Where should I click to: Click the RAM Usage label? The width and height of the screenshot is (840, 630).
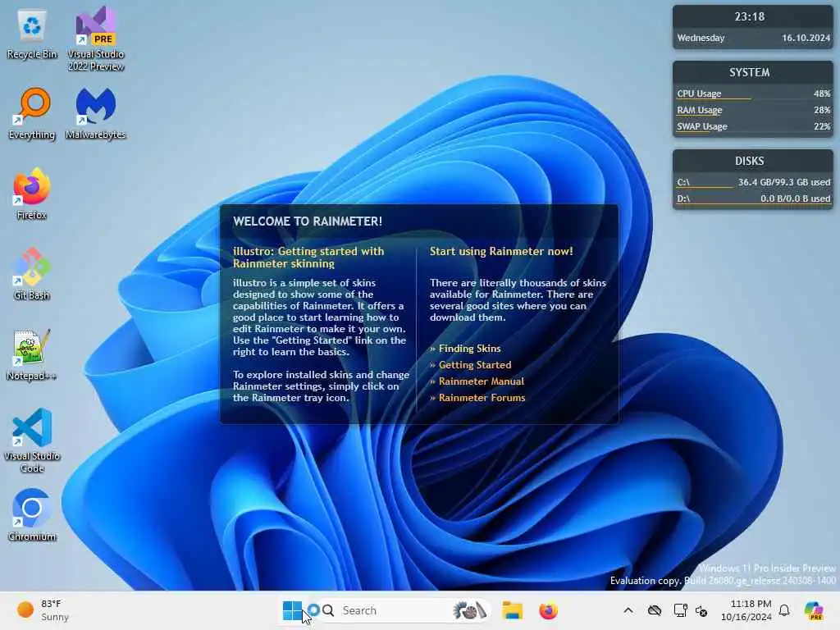700,110
